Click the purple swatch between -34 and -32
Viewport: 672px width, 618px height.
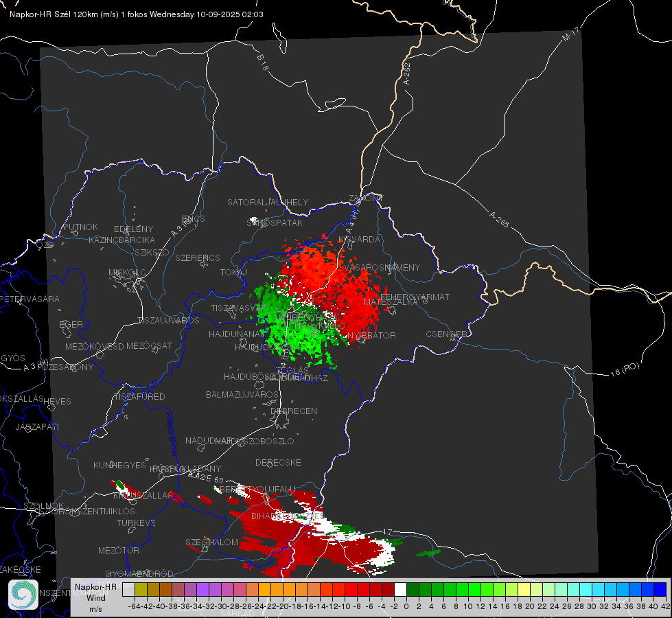(202, 589)
